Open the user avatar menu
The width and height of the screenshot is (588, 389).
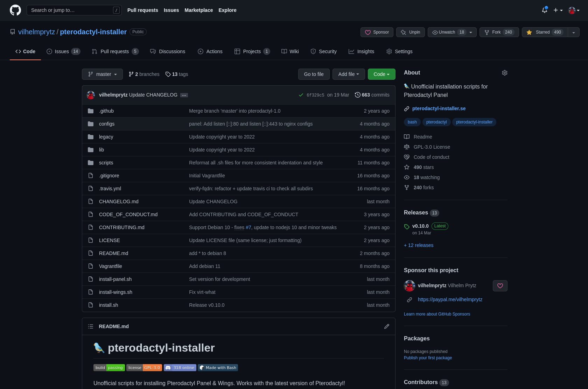click(574, 10)
